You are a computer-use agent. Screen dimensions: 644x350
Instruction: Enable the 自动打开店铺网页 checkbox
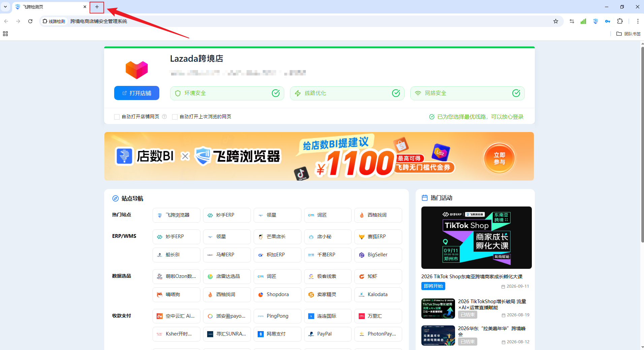[x=117, y=117]
